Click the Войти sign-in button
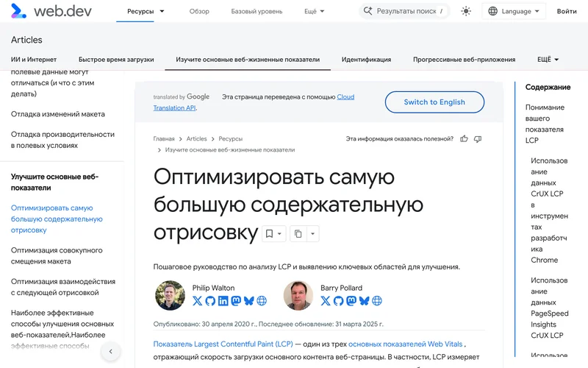This screenshot has width=588, height=368. 567,11
